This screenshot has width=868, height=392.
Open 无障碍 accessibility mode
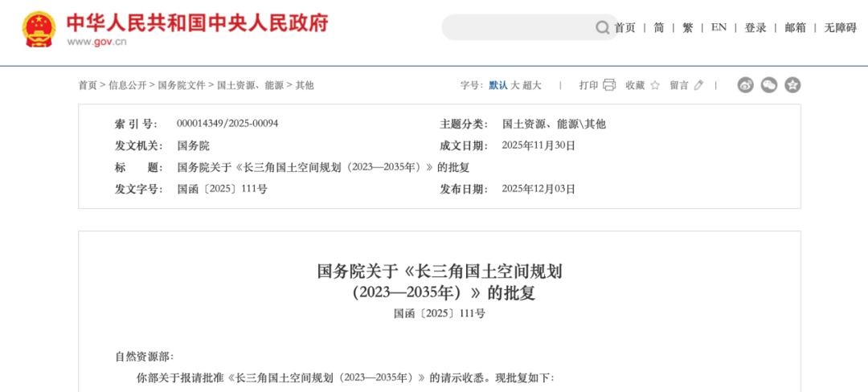click(x=840, y=28)
